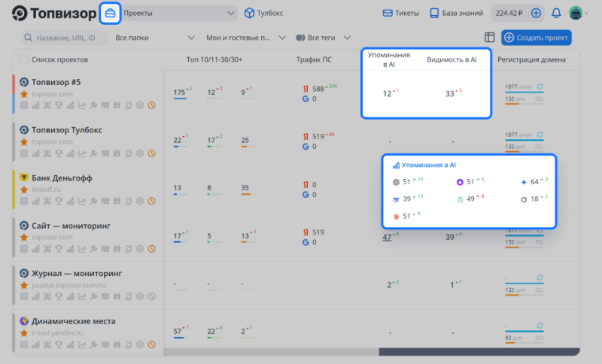Expand the arrow beside the user avatar
The image size is (602, 364).
pos(586,14)
